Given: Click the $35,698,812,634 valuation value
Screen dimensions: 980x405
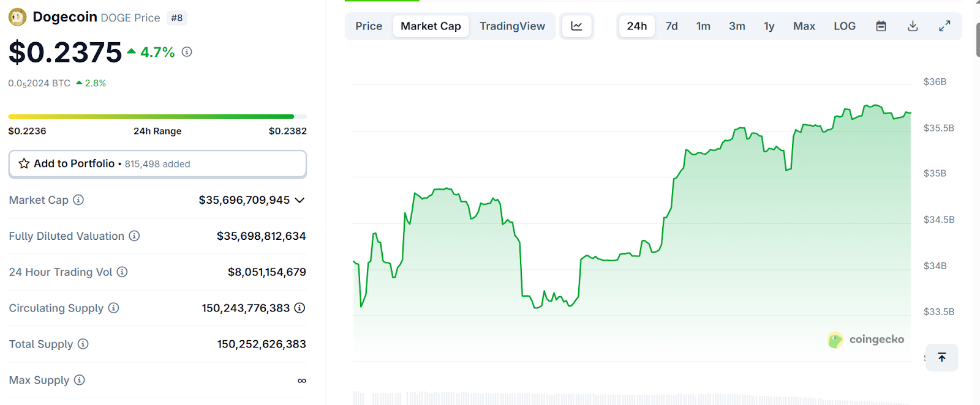Looking at the screenshot, I should coord(262,236).
